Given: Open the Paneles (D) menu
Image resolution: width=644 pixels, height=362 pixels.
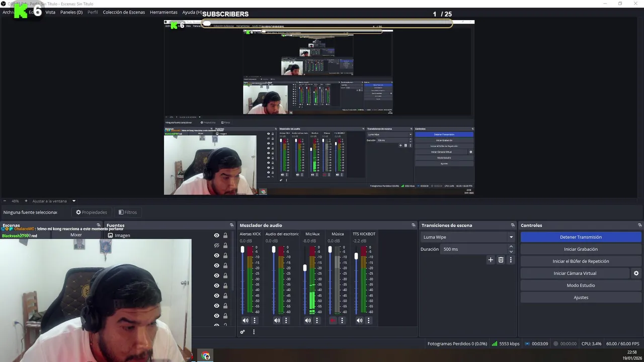Looking at the screenshot, I should [71, 12].
